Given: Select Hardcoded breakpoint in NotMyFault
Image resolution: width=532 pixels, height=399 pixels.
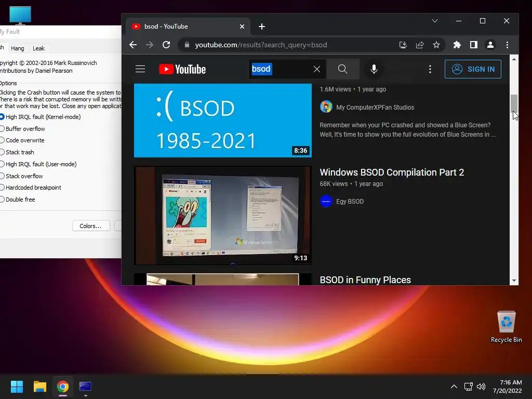Looking at the screenshot, I should (31, 187).
